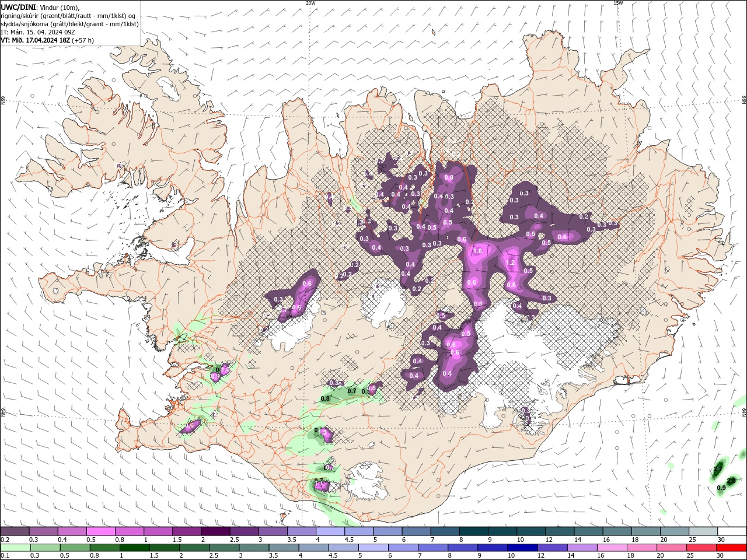The image size is (747, 560).
Task: Pick the light gray snow swatch between 25 and 30
Action: 704,531
